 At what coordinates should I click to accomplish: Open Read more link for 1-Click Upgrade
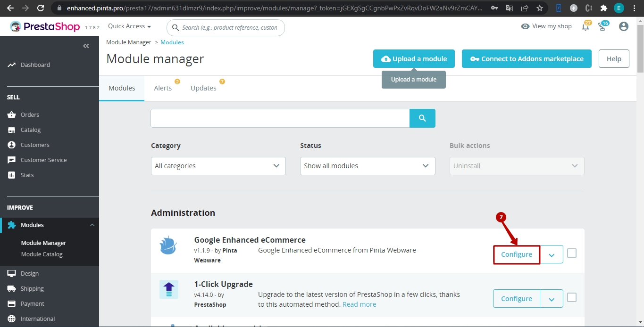(x=359, y=304)
